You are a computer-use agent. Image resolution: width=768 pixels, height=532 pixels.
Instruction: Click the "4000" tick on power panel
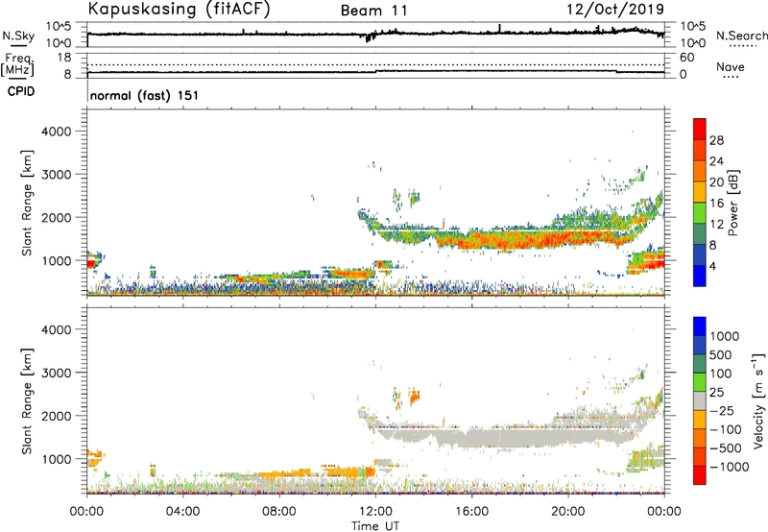pyautogui.click(x=56, y=132)
